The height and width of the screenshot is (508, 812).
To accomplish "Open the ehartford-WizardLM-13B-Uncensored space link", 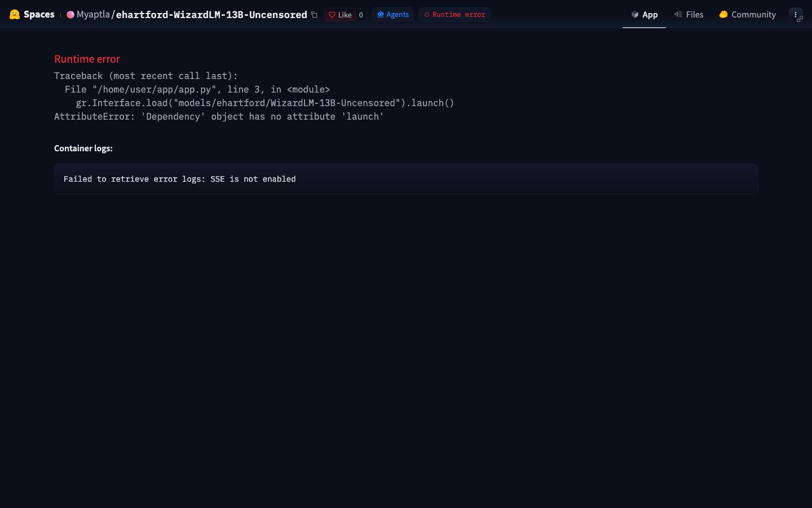I will point(211,15).
